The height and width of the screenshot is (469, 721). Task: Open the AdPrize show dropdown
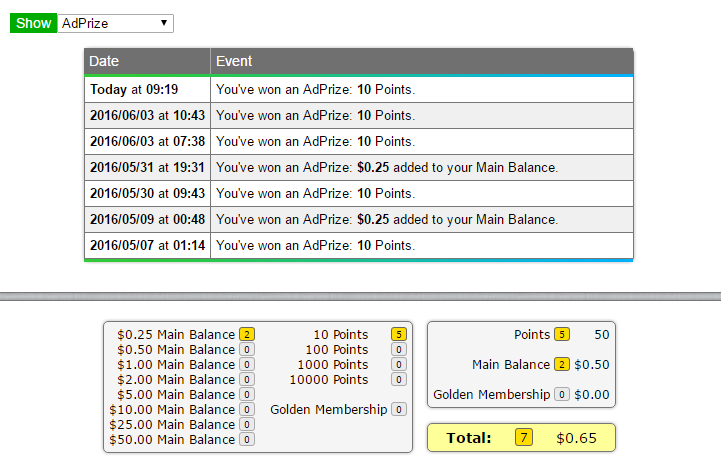[x=115, y=23]
